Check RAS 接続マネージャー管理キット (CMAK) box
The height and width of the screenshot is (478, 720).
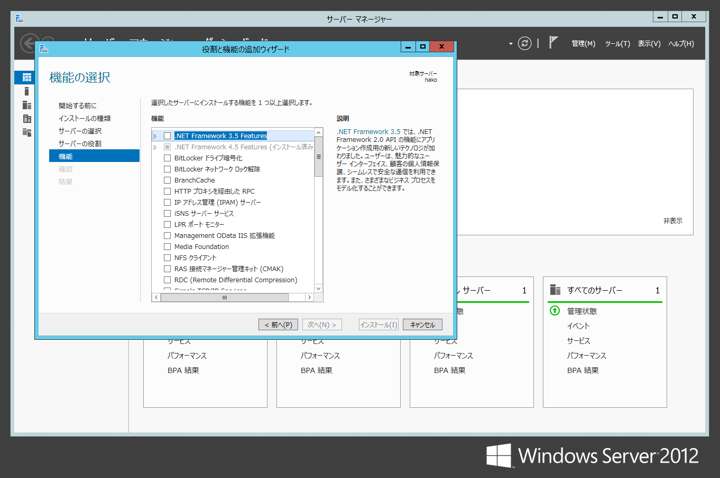click(x=167, y=269)
